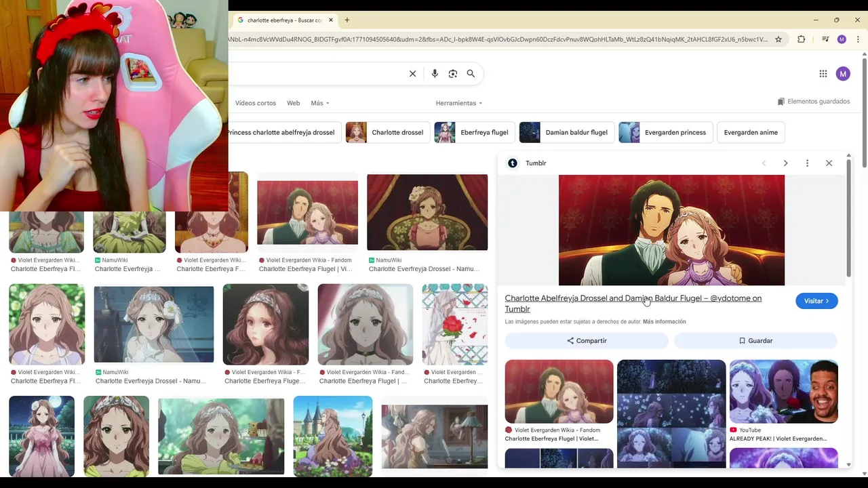This screenshot has height=488, width=868.
Task: Open the Chrome profile avatar in toolbar
Action: point(842,39)
